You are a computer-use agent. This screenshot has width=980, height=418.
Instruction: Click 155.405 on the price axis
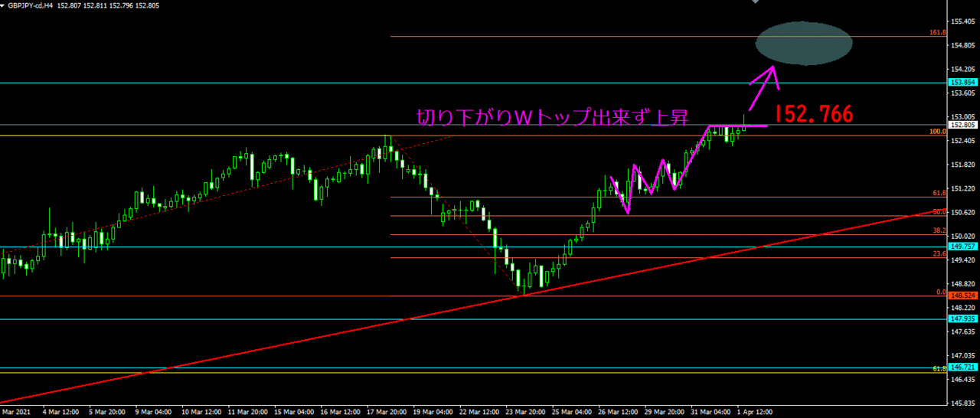click(x=963, y=22)
